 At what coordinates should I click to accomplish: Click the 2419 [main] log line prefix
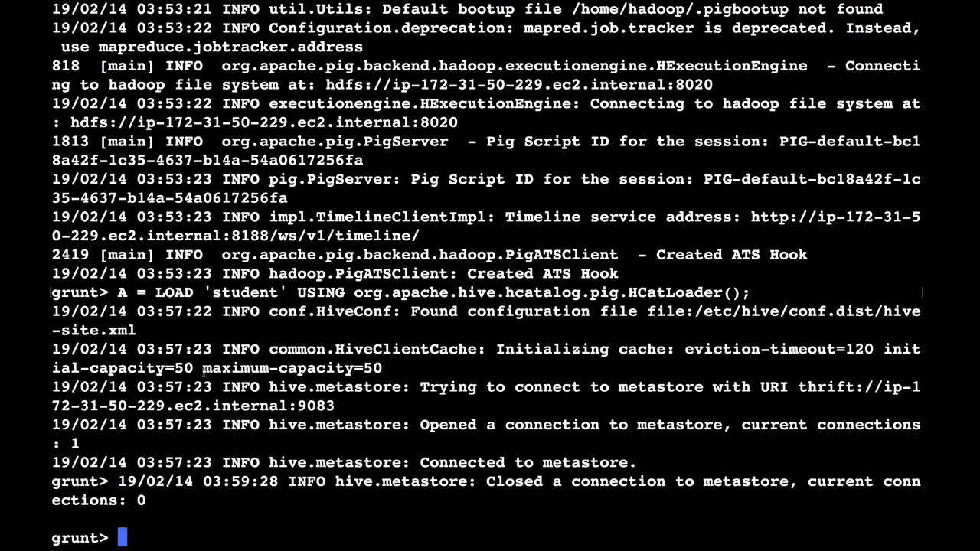[103, 255]
